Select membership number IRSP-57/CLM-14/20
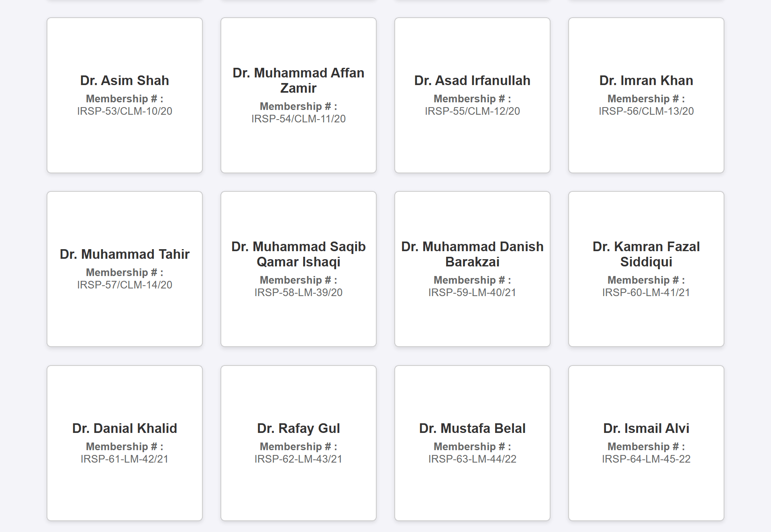 [124, 285]
